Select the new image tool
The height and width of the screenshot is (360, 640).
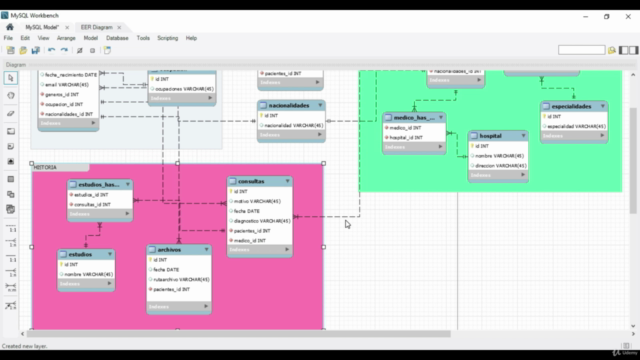point(11,162)
